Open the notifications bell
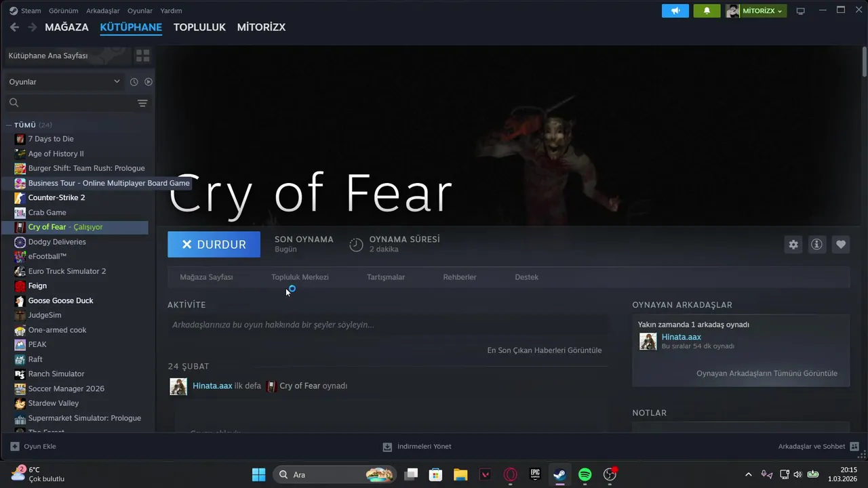Image resolution: width=868 pixels, height=488 pixels. coord(707,11)
